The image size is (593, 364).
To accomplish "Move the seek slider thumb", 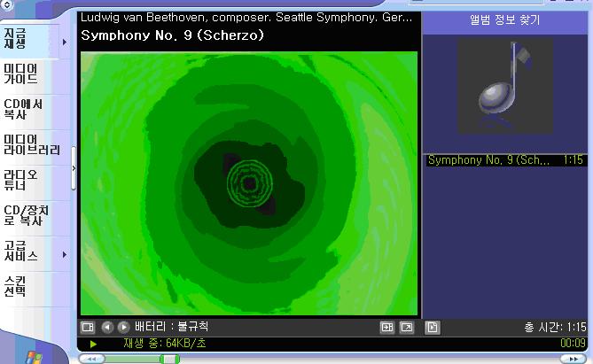I will pyautogui.click(x=170, y=359).
